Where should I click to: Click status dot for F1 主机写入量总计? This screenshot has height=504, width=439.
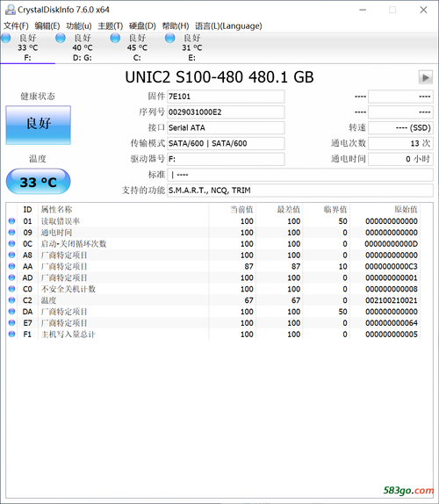tap(12, 335)
